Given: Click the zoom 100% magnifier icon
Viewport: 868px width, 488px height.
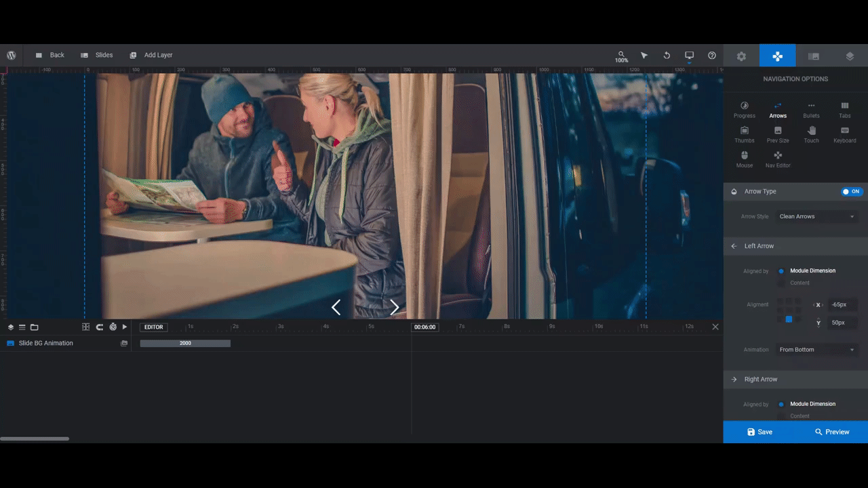Looking at the screenshot, I should [x=621, y=56].
